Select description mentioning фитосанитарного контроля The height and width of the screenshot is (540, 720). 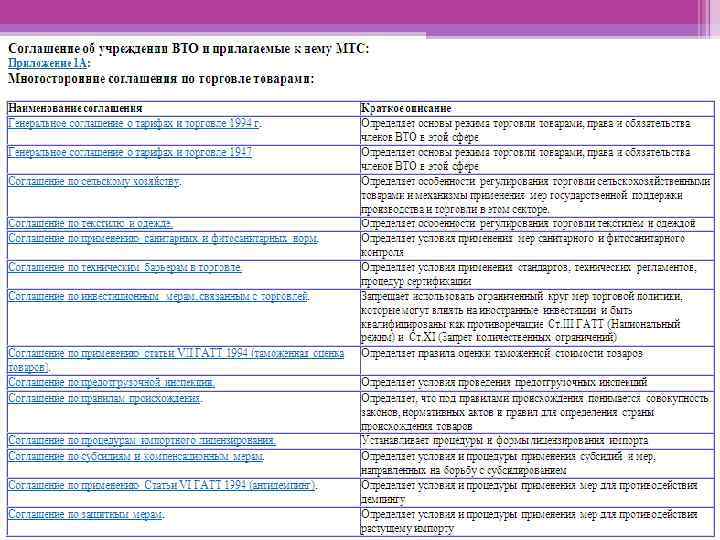click(x=523, y=245)
